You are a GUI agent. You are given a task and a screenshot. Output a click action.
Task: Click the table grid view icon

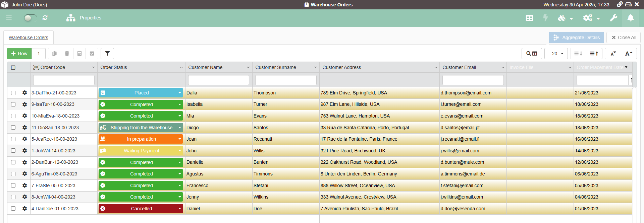tap(529, 18)
